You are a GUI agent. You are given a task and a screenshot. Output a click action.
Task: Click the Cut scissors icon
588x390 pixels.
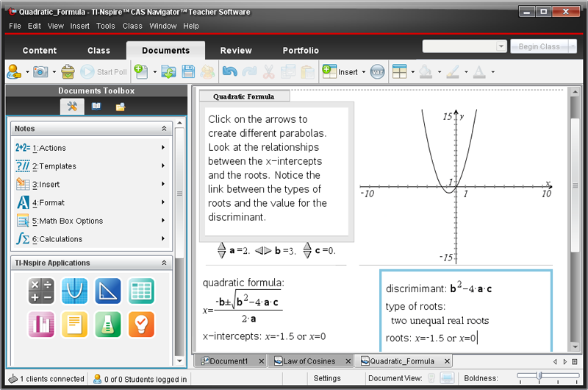click(268, 71)
